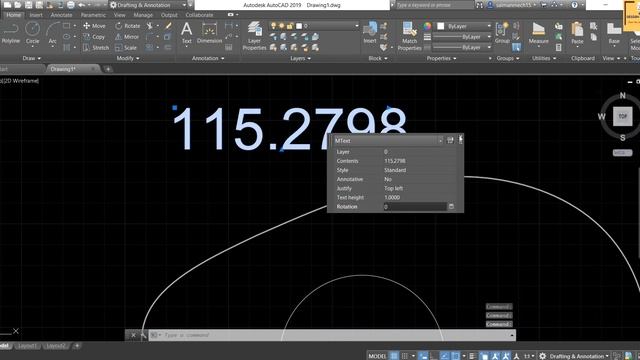Switch to the Drawing1 file tab

coord(63,69)
